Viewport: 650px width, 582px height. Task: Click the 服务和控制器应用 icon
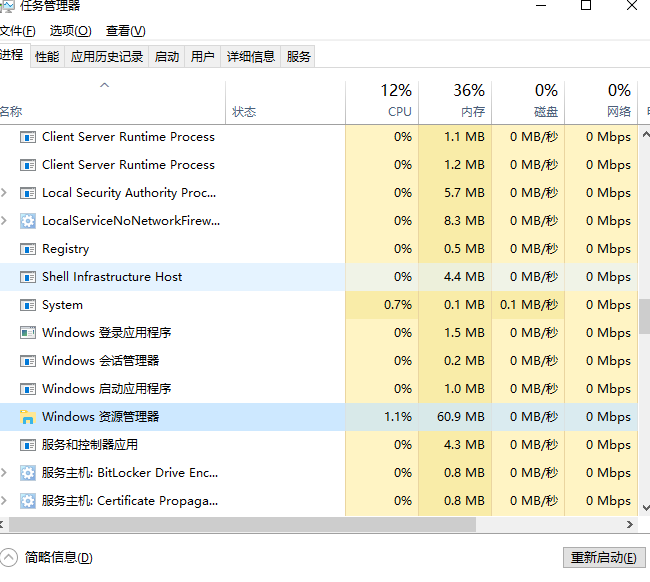[28, 445]
